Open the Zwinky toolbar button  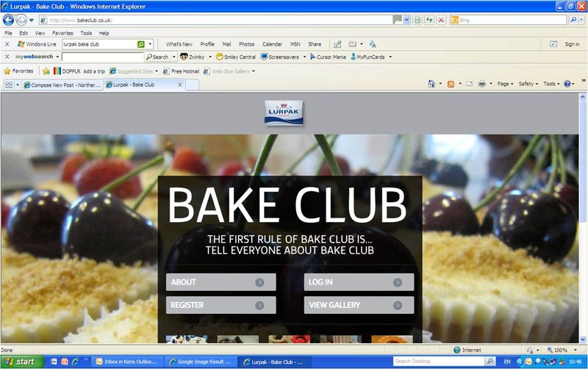click(x=193, y=57)
